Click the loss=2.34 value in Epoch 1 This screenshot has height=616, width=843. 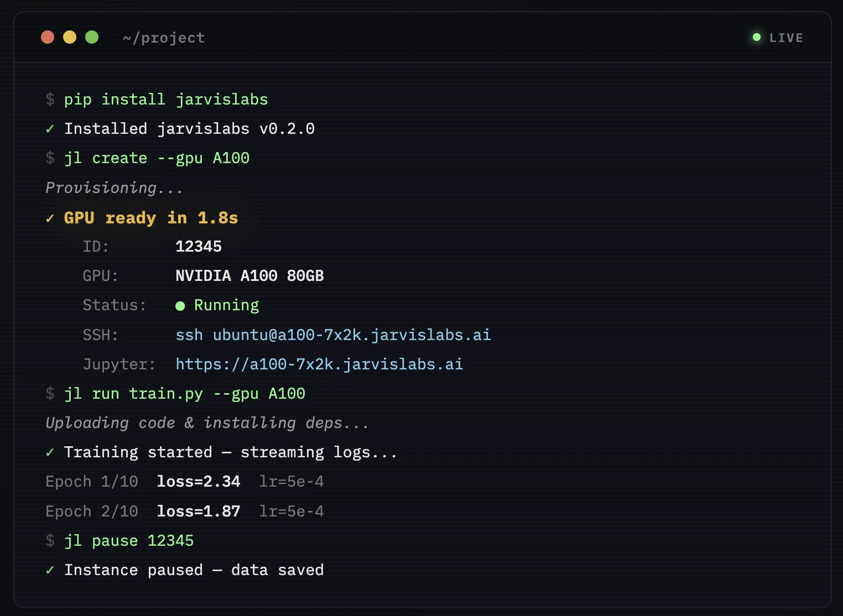pos(199,481)
